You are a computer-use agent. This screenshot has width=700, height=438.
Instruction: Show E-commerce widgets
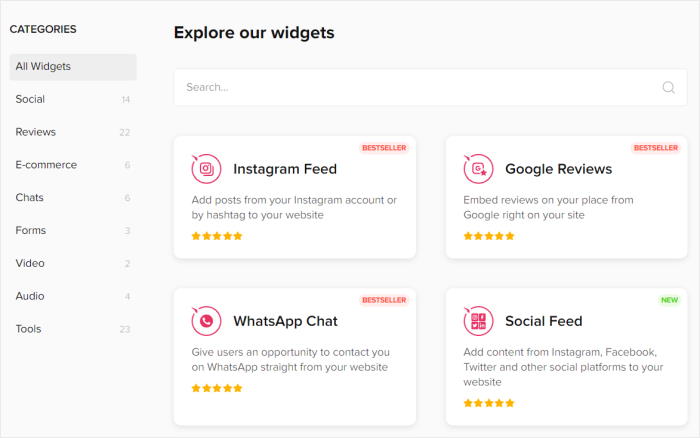[x=73, y=165]
